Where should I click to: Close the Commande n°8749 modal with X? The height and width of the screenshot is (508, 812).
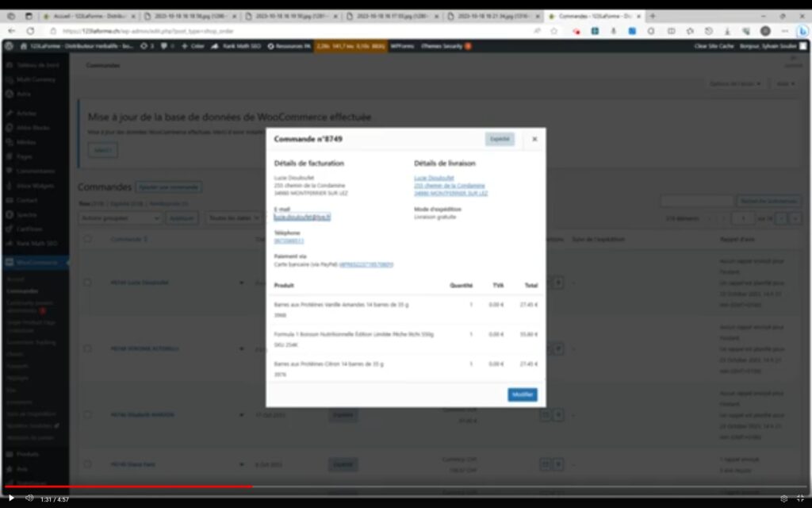534,139
